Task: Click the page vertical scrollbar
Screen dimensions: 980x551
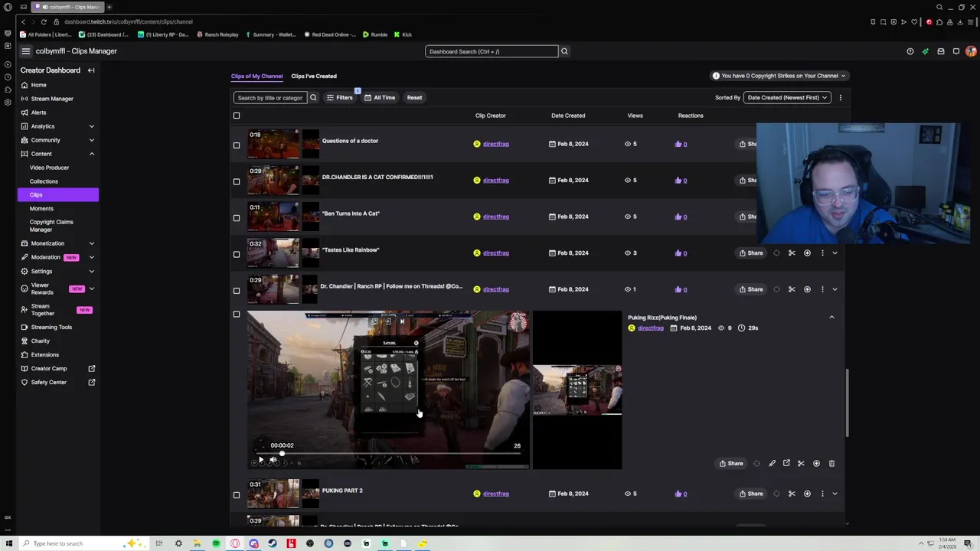Action: pos(847,403)
